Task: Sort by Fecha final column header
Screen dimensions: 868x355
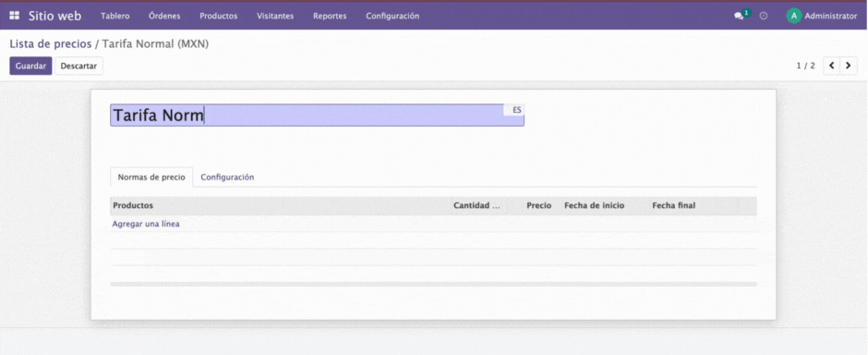Action: (674, 205)
